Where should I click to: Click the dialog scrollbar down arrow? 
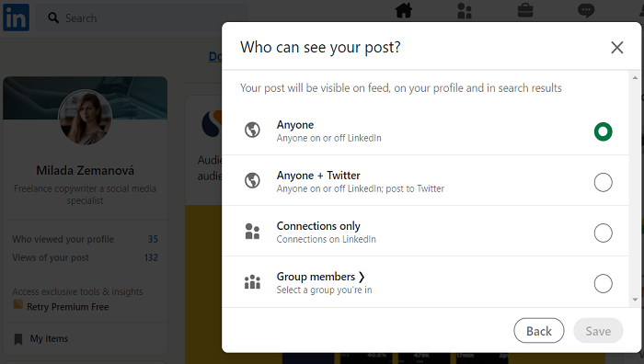(635, 300)
